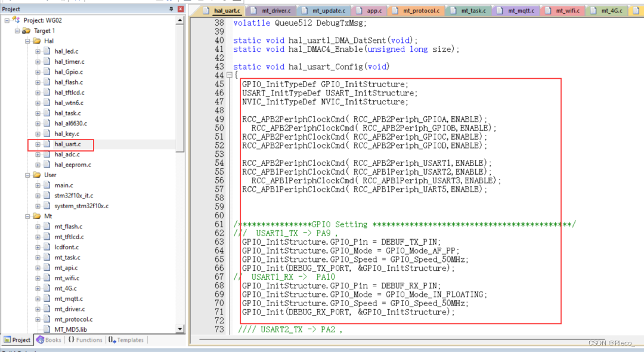Click the Target 1 icon

point(26,31)
